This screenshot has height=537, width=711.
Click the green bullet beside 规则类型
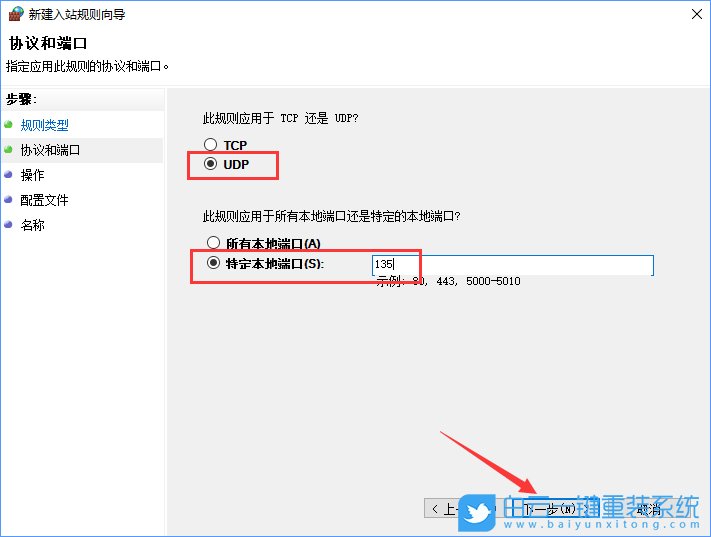pyautogui.click(x=8, y=124)
